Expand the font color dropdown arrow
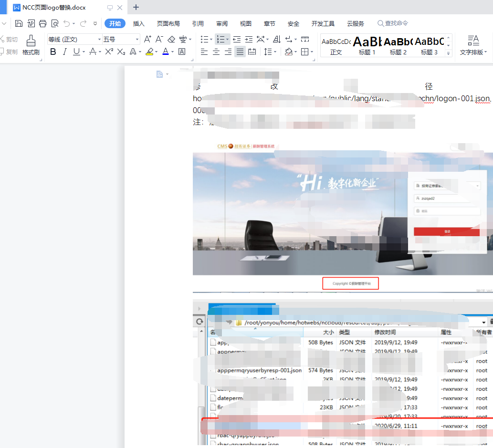 click(x=172, y=52)
